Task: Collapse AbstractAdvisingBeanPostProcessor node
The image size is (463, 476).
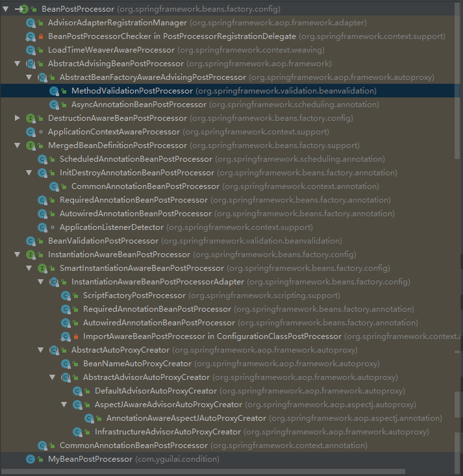Action: (18, 64)
